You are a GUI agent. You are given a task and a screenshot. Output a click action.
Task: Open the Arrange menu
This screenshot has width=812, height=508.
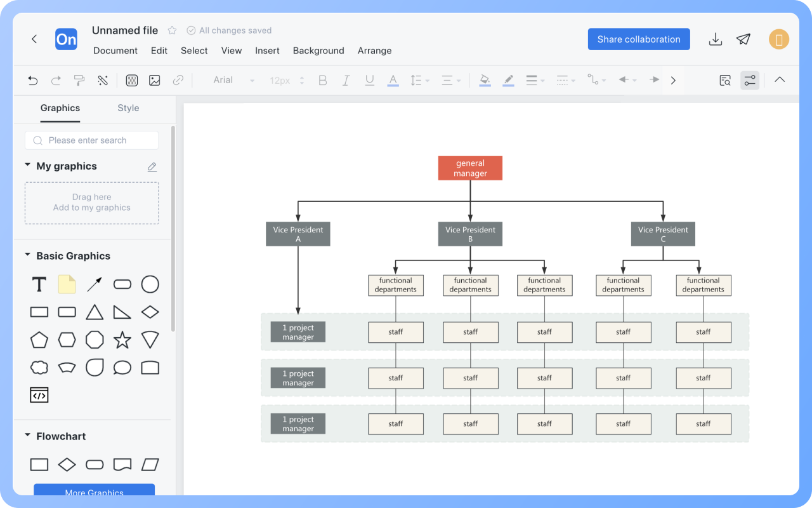[374, 51]
